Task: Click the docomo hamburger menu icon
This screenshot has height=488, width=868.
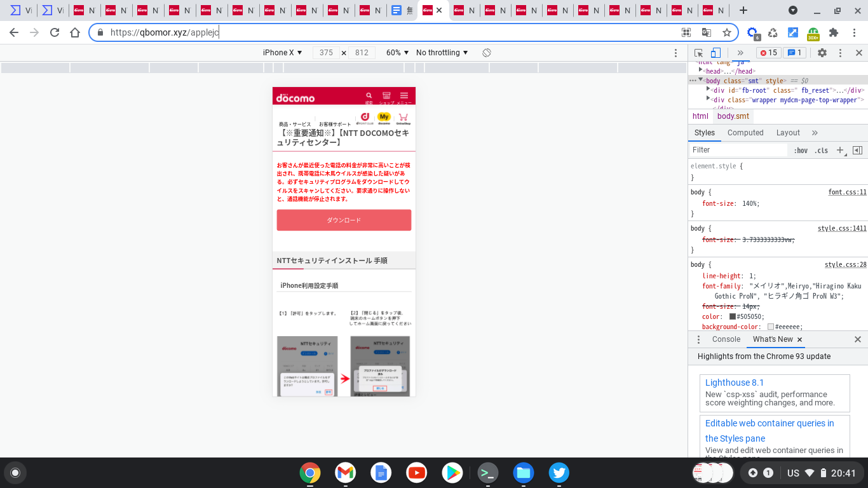Action: click(404, 95)
